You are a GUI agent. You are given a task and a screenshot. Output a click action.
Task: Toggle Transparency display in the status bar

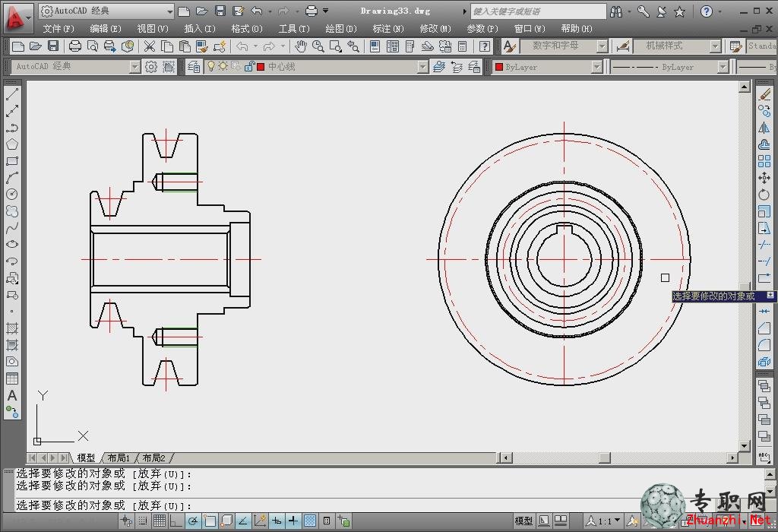point(310,521)
